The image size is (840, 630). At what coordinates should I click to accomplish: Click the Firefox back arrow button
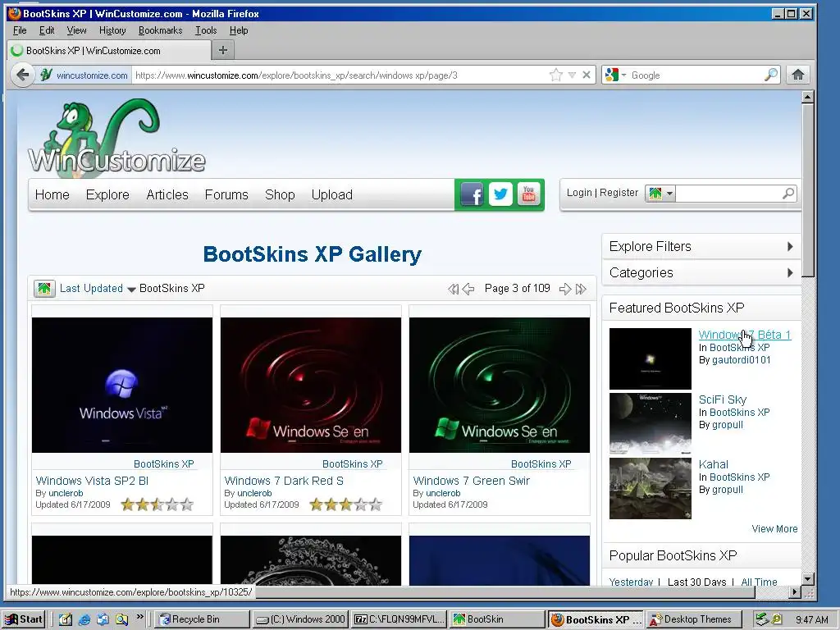[22, 75]
